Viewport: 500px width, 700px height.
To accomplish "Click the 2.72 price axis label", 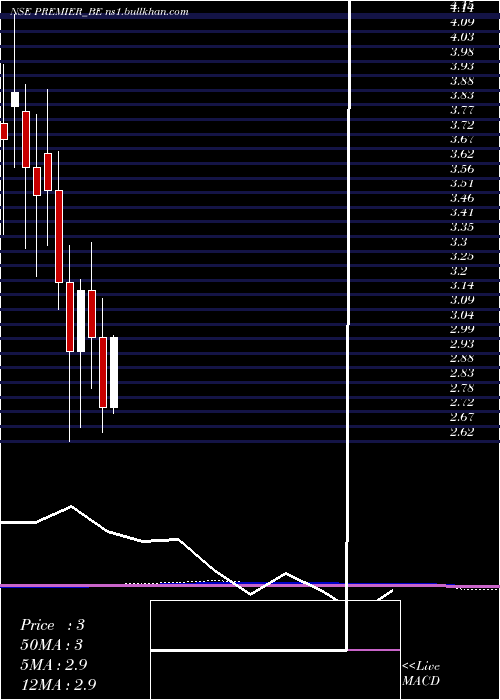I will (x=462, y=402).
